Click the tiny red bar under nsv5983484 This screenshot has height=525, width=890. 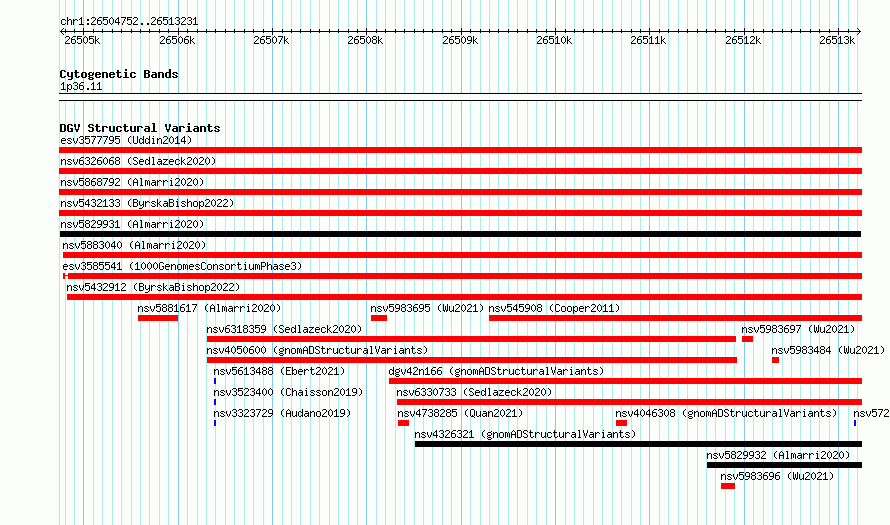click(x=775, y=360)
